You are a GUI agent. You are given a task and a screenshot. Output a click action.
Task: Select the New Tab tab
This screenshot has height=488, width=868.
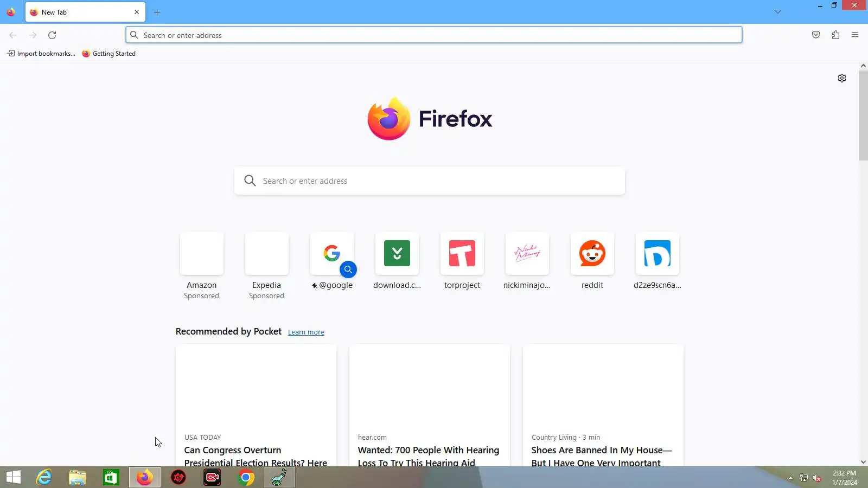[x=85, y=12]
